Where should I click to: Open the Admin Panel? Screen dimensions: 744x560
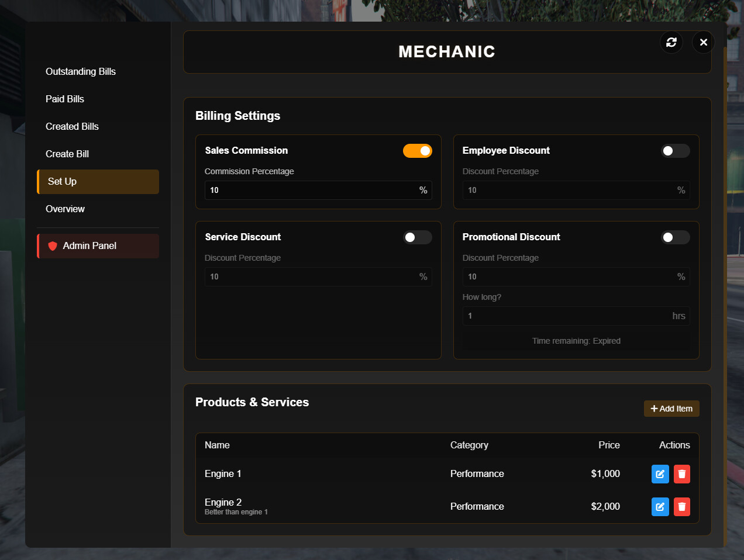coord(89,246)
